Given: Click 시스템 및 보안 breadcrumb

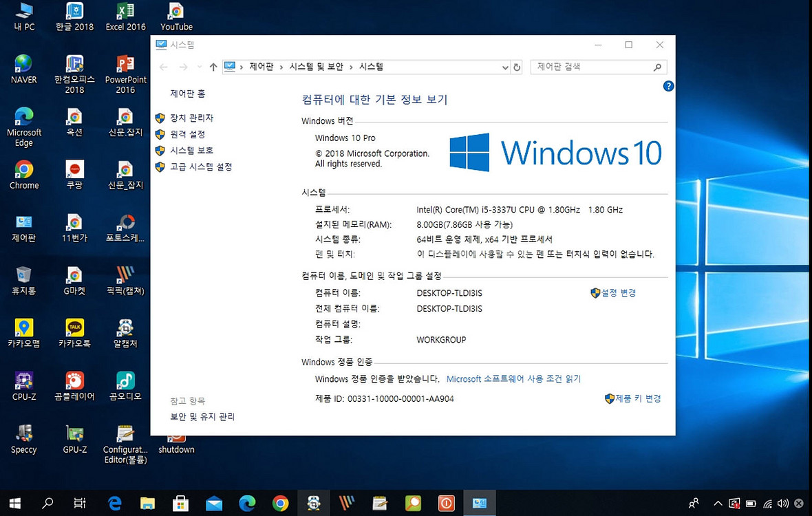Looking at the screenshot, I should point(316,67).
